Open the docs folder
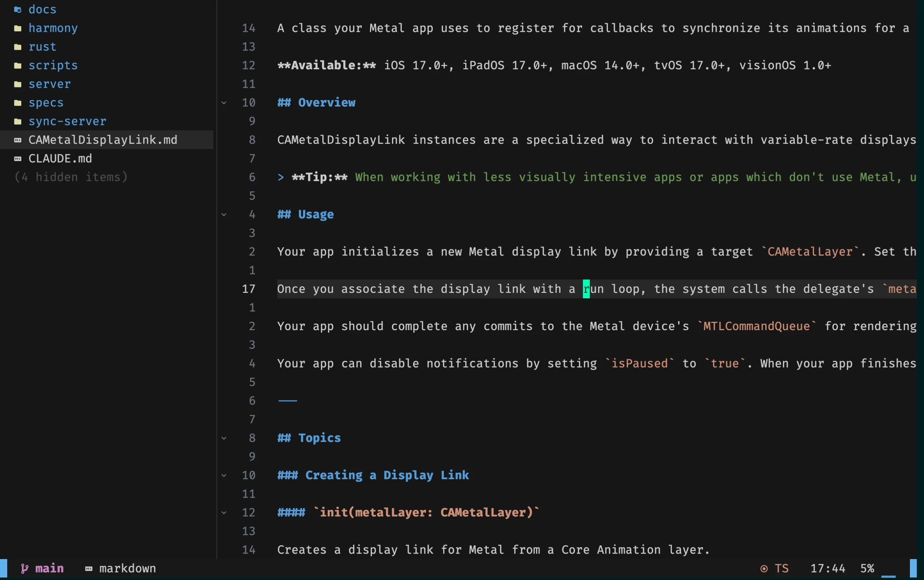This screenshot has height=580, width=924. coord(43,10)
